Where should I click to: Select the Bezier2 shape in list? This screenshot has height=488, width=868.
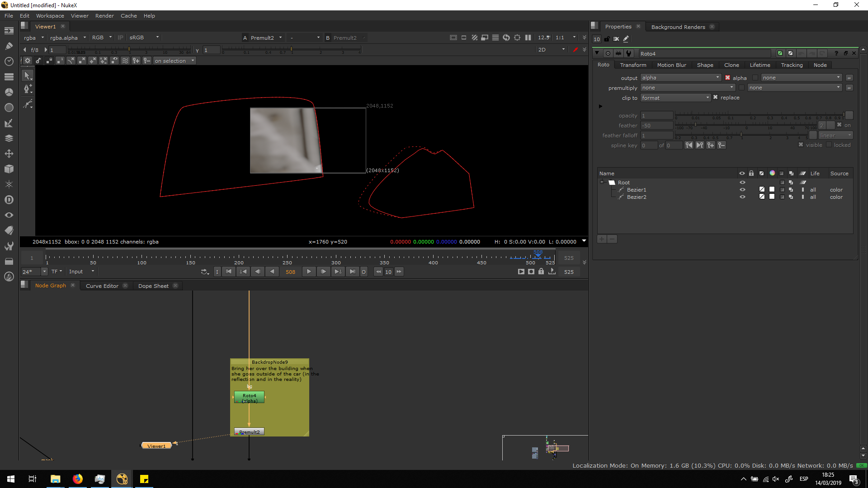click(637, 197)
